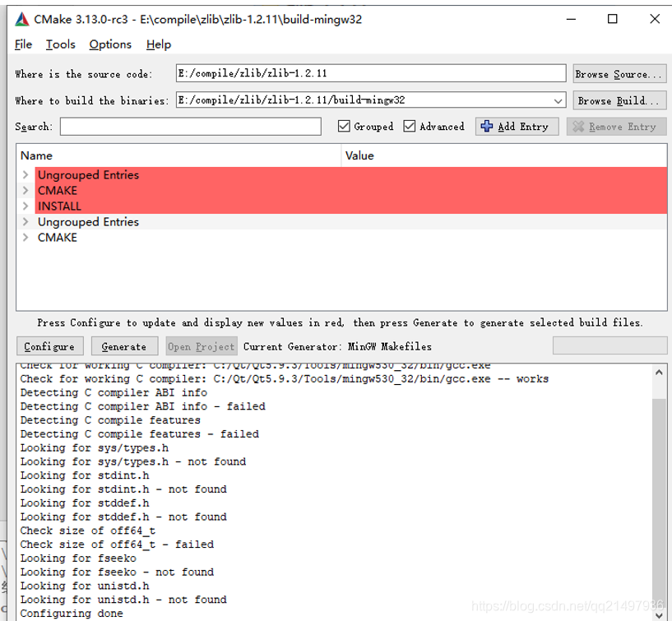Open the Tools menu
Image resolution: width=672 pixels, height=621 pixels.
pyautogui.click(x=60, y=44)
